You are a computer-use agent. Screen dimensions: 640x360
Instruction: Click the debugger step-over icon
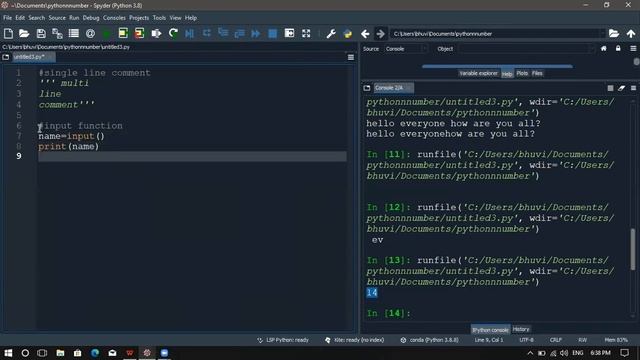(207, 33)
